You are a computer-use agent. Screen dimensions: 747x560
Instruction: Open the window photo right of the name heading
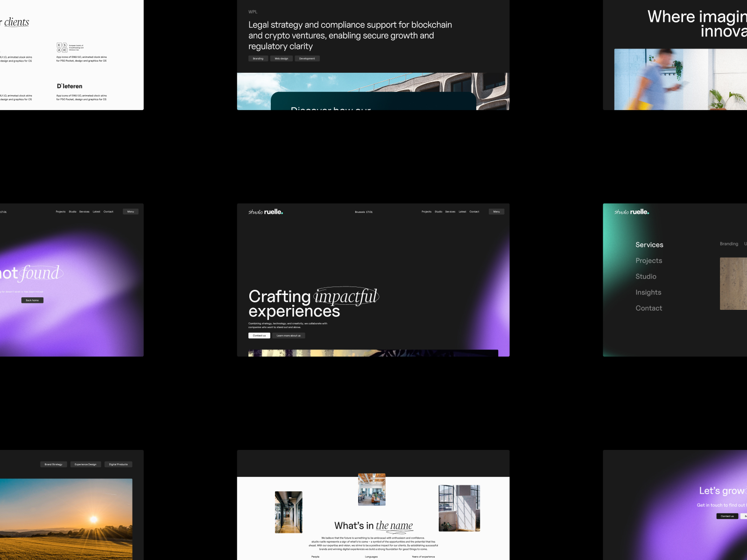click(x=459, y=508)
